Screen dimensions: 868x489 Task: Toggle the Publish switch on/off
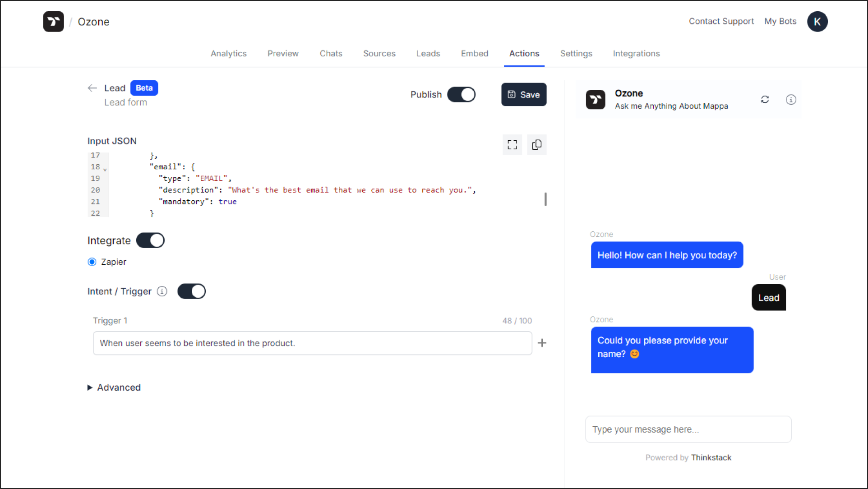tap(462, 94)
